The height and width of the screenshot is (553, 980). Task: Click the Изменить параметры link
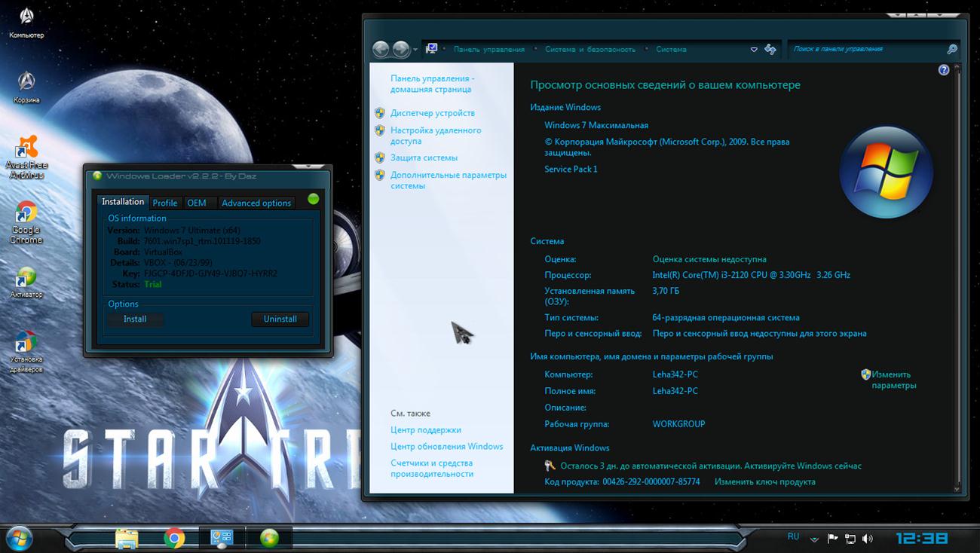894,380
